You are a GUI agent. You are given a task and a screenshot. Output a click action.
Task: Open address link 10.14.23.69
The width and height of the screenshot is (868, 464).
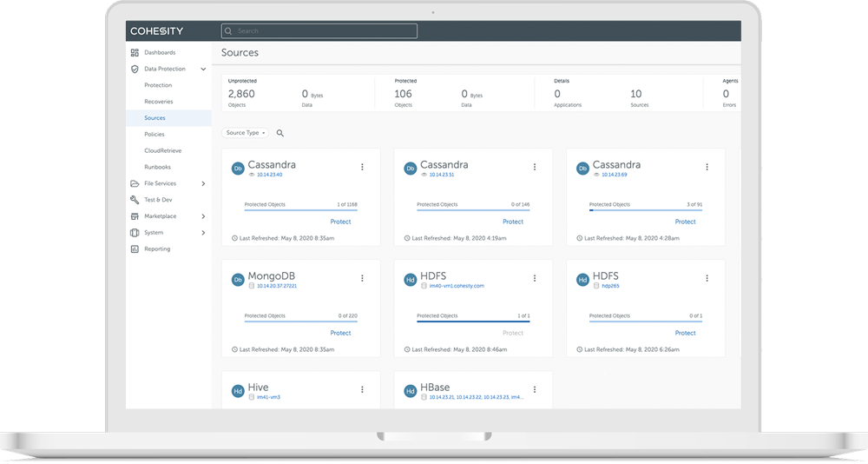615,175
